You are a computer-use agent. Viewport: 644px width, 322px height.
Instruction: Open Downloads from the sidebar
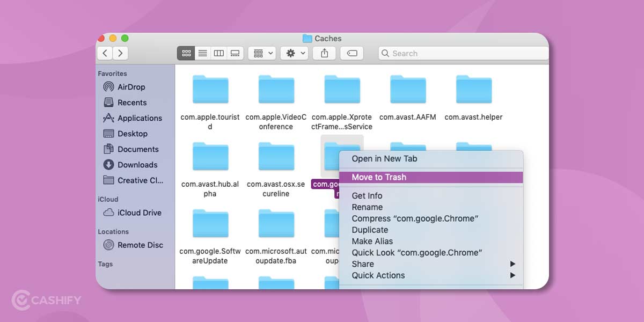[136, 164]
